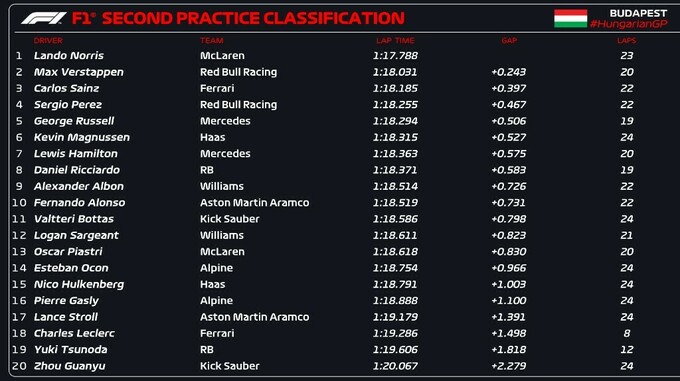
Task: Click the F1 logo in the header
Action: point(43,18)
